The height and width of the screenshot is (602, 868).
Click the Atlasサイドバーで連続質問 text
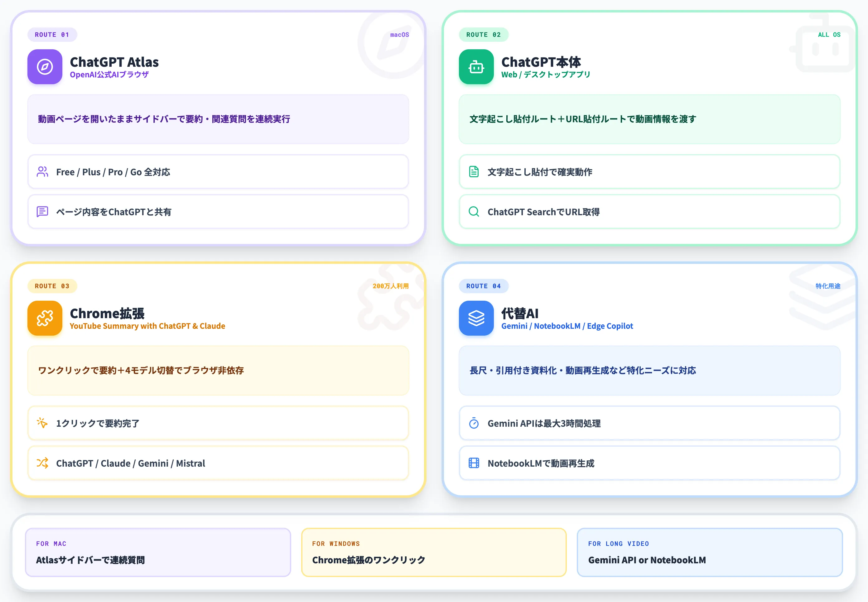pyautogui.click(x=90, y=560)
